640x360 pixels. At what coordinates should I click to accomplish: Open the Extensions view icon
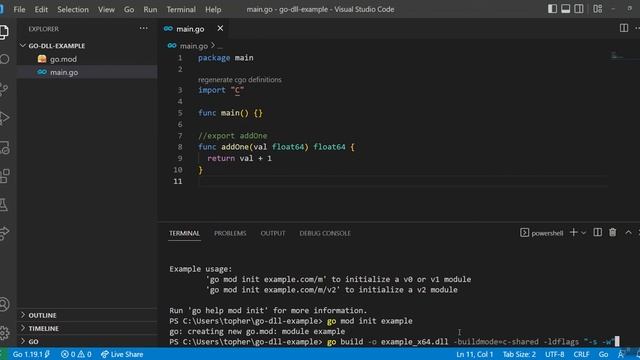4,176
